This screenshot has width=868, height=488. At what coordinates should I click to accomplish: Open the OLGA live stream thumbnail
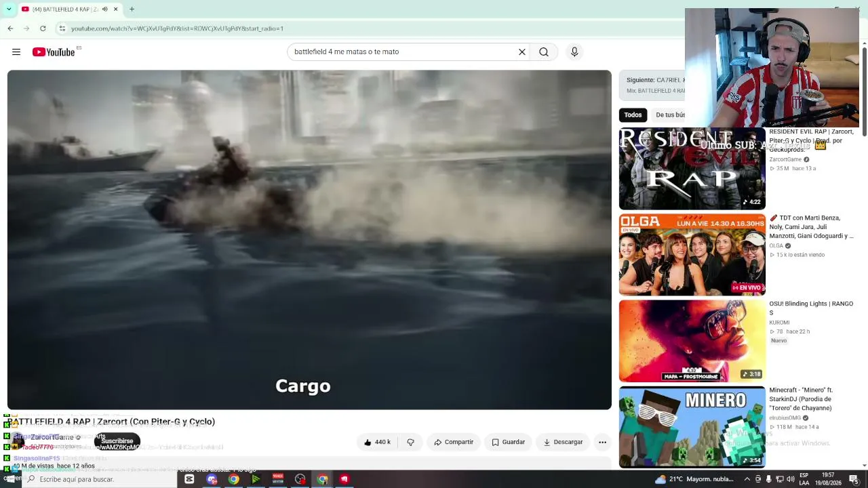pyautogui.click(x=692, y=255)
